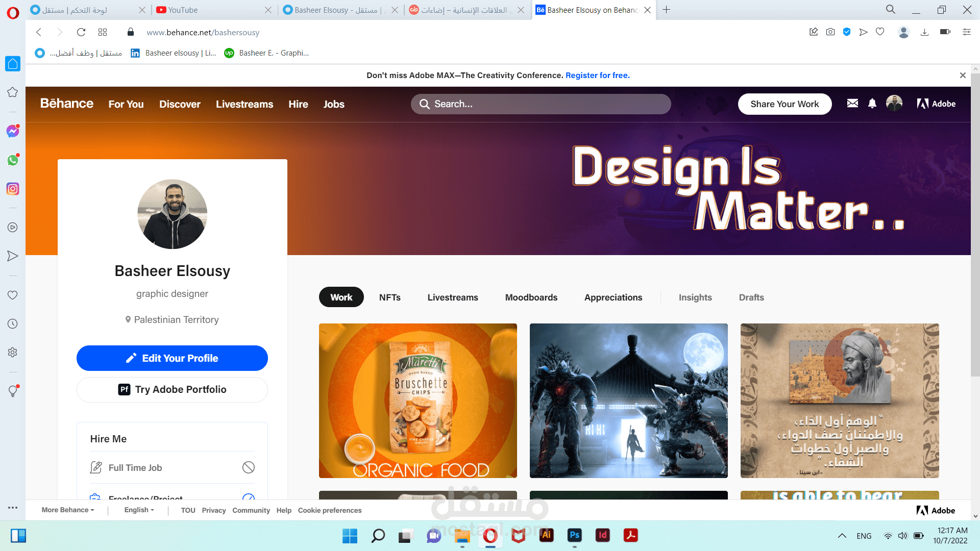Click the Register for free link
Image resolution: width=980 pixels, height=551 pixels.
(x=597, y=75)
